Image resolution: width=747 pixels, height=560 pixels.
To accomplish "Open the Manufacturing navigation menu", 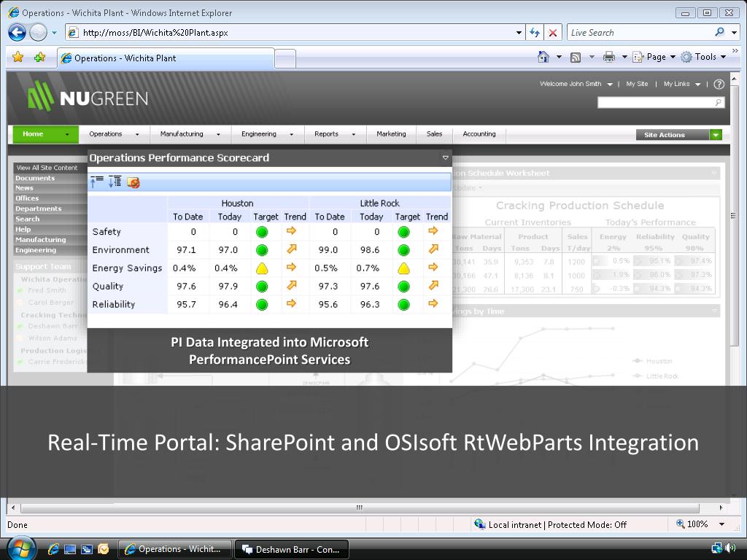I will [190, 134].
